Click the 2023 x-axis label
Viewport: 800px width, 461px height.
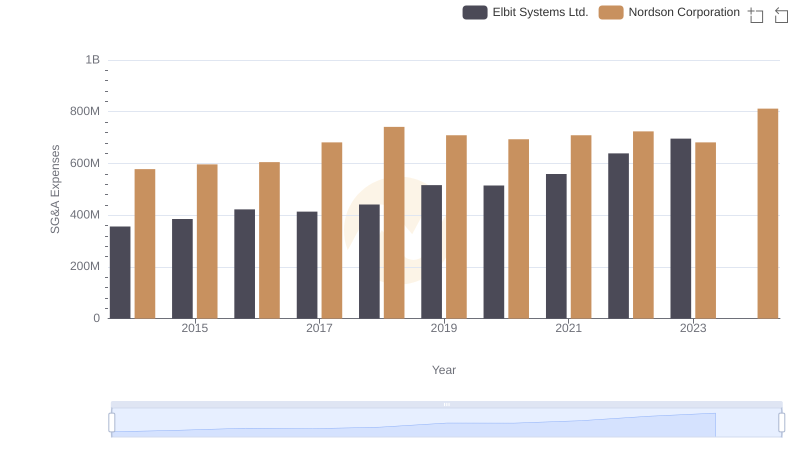click(x=693, y=328)
